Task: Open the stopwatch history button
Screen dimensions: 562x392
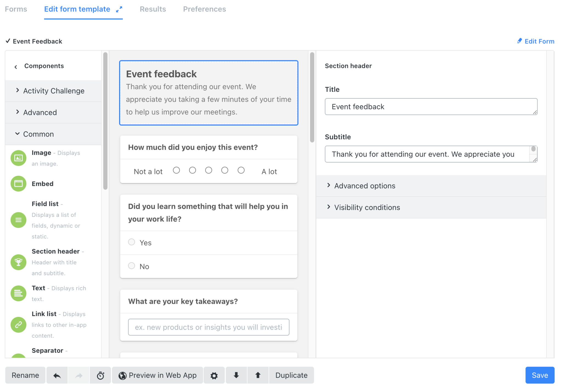Action: 100,375
